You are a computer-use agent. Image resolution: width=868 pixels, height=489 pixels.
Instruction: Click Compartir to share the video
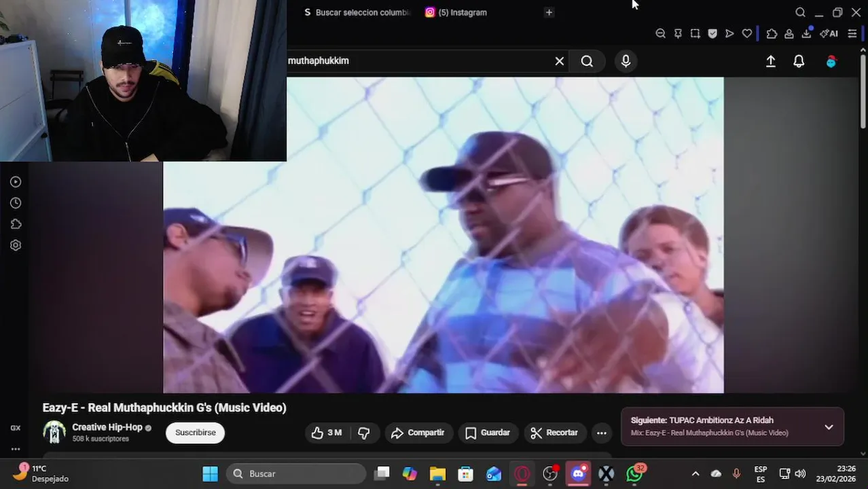pyautogui.click(x=418, y=433)
